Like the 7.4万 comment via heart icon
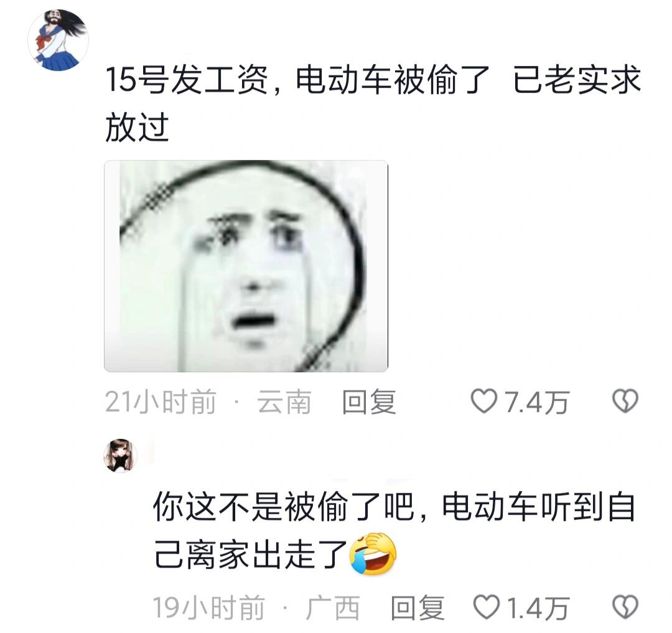 point(483,401)
